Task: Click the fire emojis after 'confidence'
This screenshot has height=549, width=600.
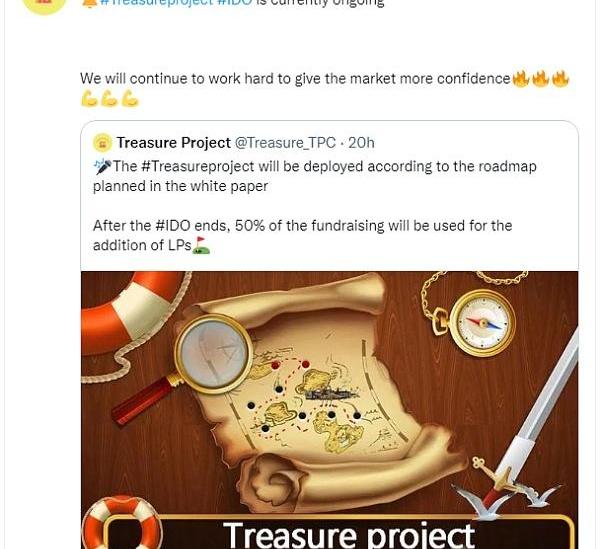Action: tap(541, 79)
